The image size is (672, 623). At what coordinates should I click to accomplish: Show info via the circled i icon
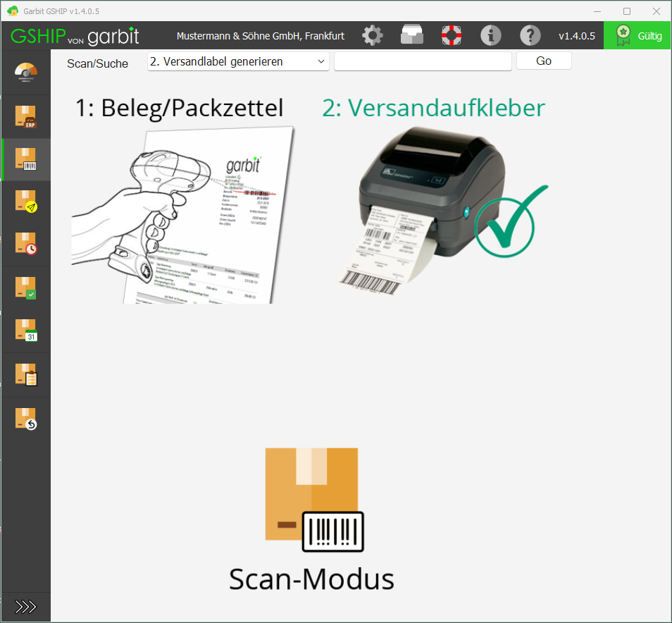(x=491, y=35)
